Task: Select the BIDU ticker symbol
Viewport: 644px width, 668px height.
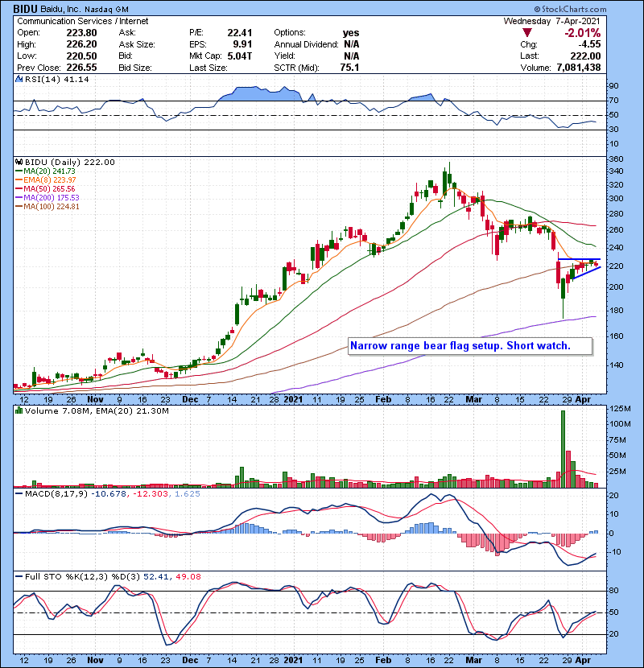Action: point(25,9)
